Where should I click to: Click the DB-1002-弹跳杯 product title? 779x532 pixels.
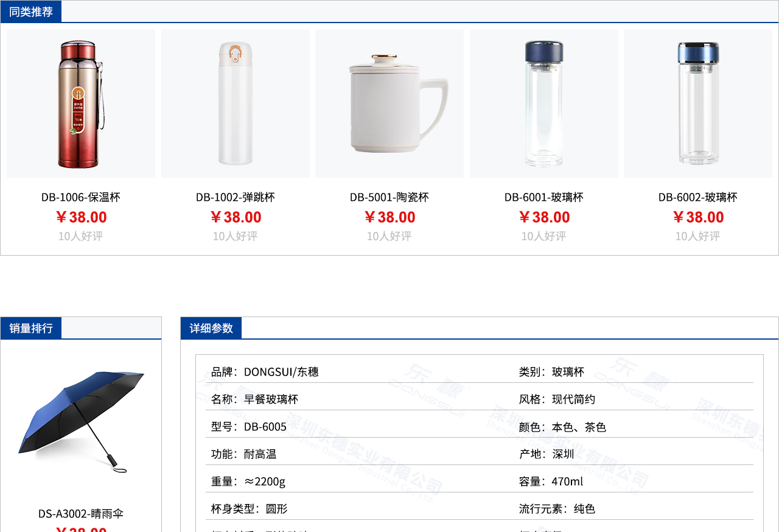(x=236, y=197)
